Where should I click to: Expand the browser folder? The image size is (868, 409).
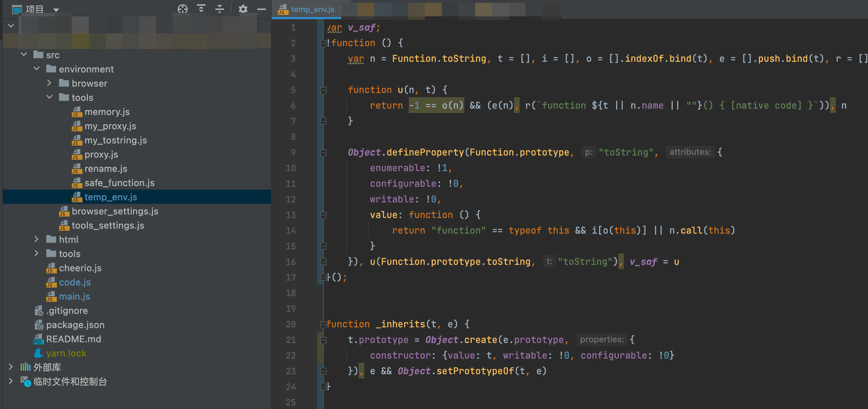[x=49, y=83]
